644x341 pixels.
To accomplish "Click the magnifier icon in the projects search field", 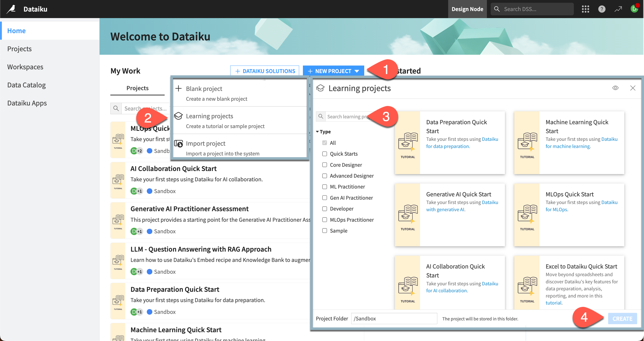I will (x=116, y=108).
